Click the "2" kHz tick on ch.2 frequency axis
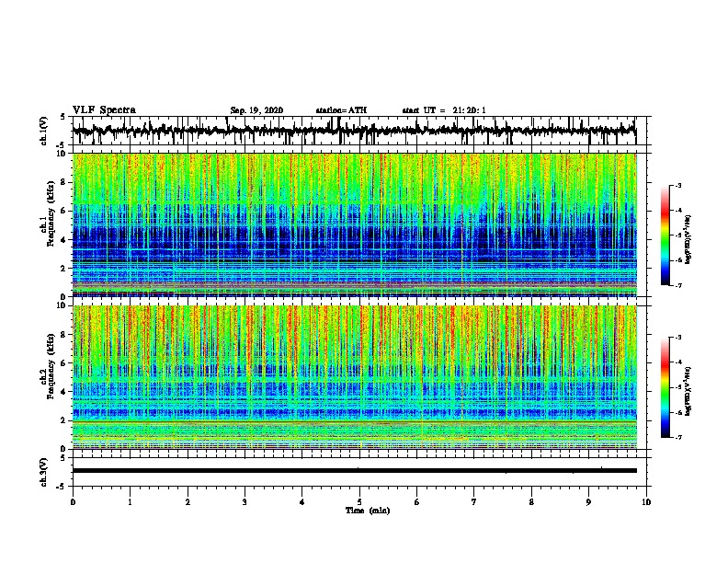Viewport: 728px width, 563px height. (64, 420)
